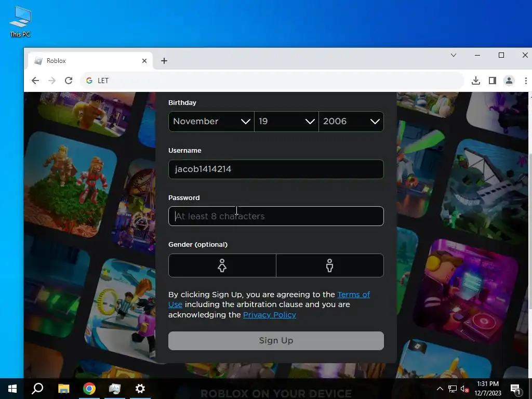Open a new browser tab
This screenshot has width=532, height=399.
pos(164,61)
